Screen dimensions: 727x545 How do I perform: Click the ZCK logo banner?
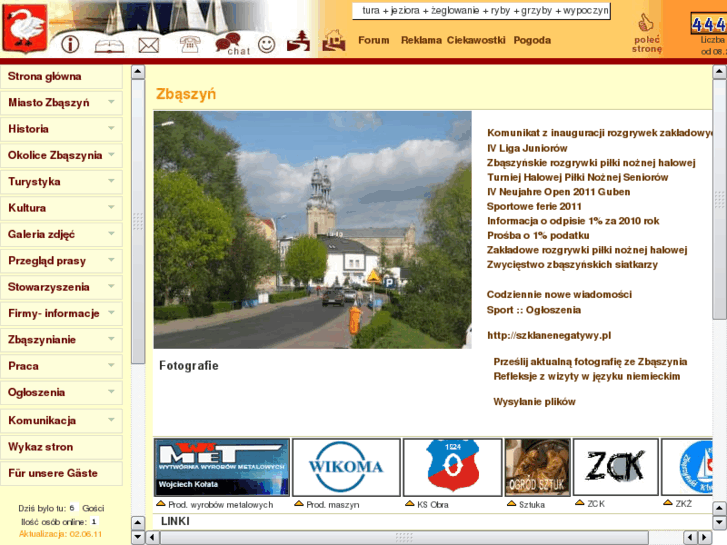click(616, 467)
